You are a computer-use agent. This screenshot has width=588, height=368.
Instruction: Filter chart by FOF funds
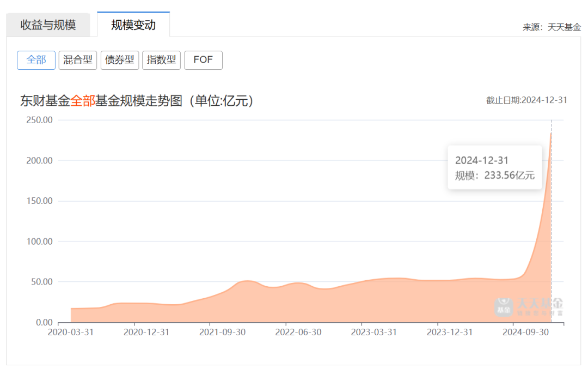pyautogui.click(x=203, y=60)
